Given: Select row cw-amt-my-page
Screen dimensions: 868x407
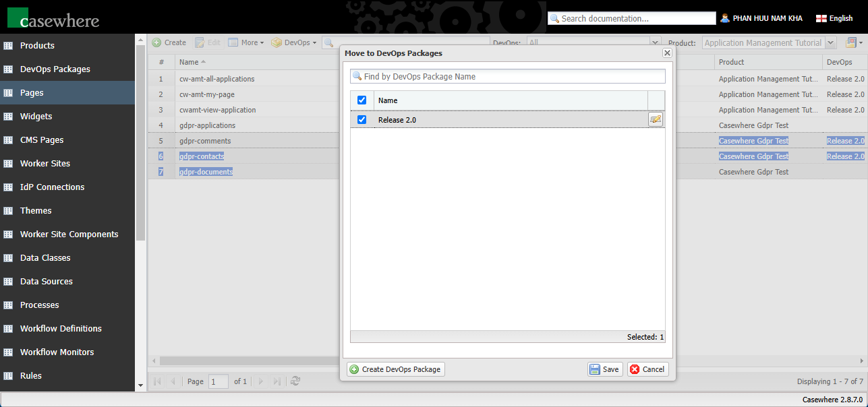Looking at the screenshot, I should (x=207, y=94).
